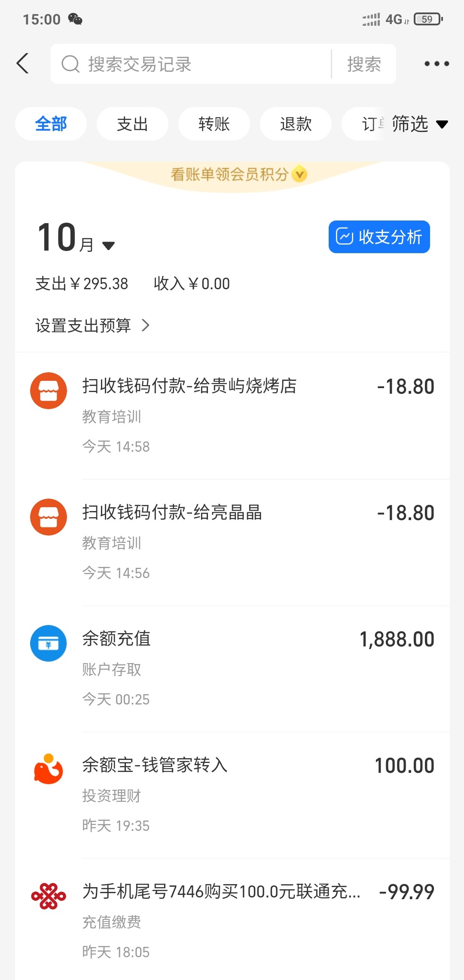
Task: Tap the red China Unicom knot icon
Action: (x=49, y=896)
